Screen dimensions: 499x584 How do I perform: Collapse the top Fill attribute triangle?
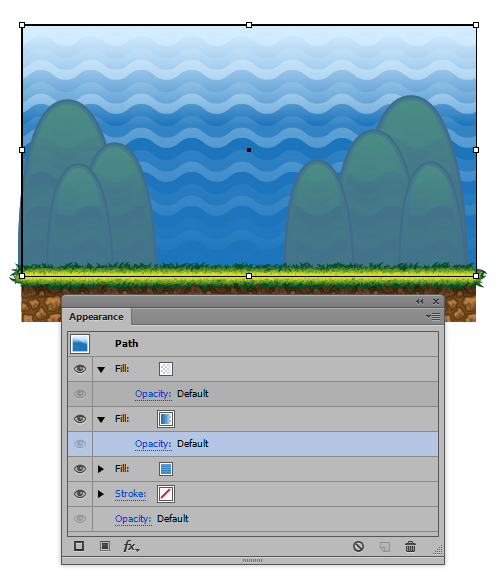click(101, 369)
